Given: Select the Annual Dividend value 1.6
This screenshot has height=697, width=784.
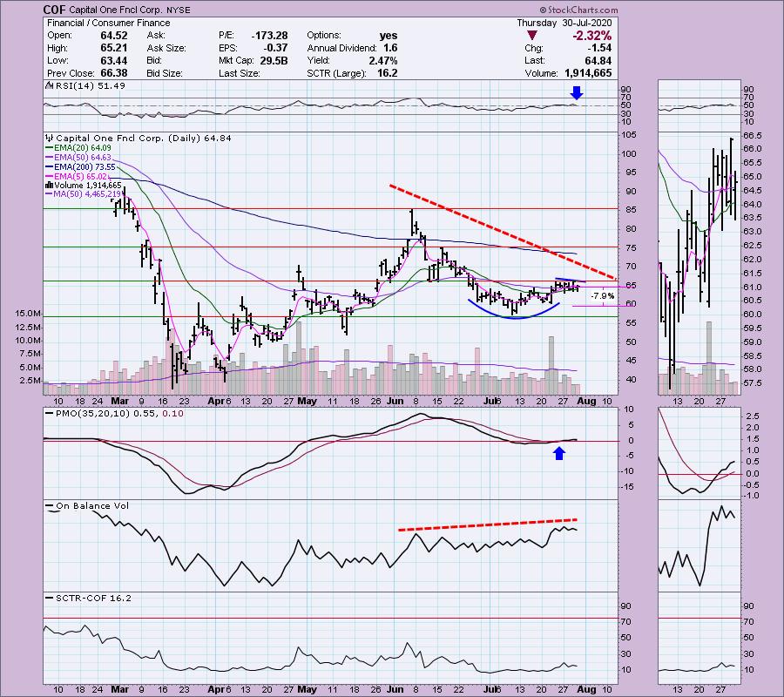Looking at the screenshot, I should coord(390,48).
